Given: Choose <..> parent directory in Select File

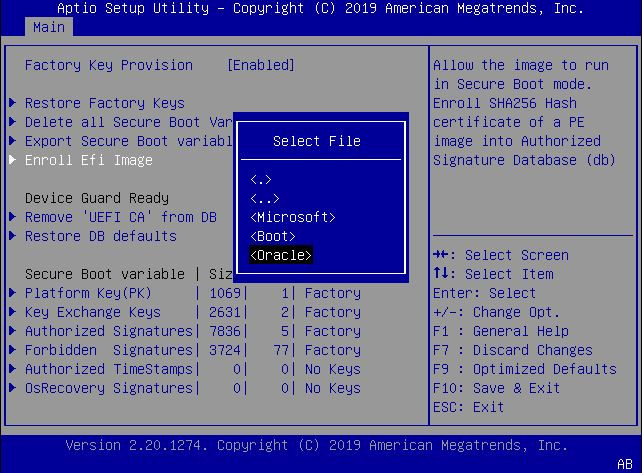Looking at the screenshot, I should click(x=265, y=199).
